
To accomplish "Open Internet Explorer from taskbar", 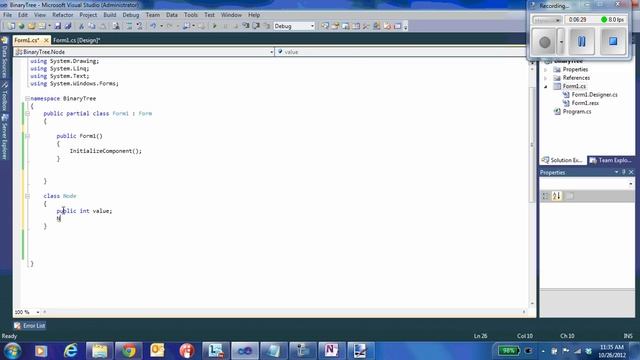I will 71,351.
